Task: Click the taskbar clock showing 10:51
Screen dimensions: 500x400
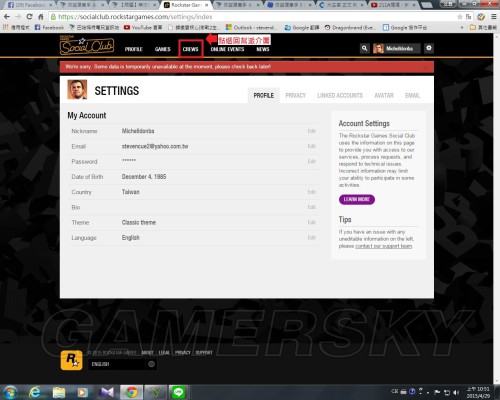Action: (x=478, y=392)
